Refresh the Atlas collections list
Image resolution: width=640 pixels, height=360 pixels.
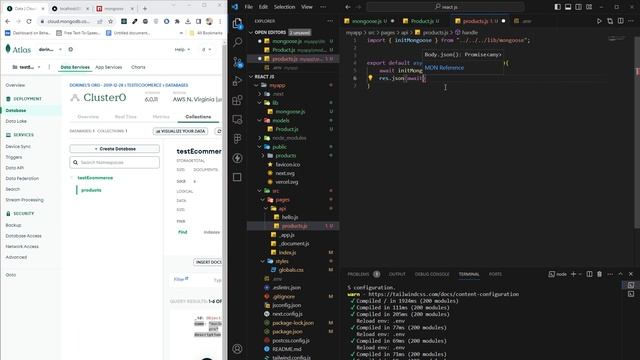point(219,131)
